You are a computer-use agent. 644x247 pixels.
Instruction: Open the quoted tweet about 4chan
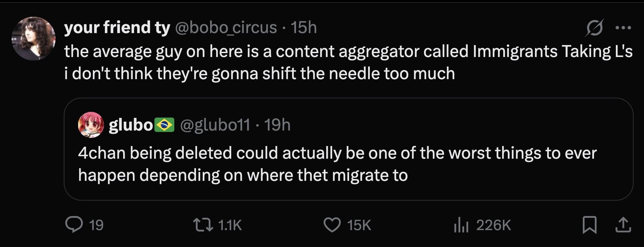pos(337,164)
